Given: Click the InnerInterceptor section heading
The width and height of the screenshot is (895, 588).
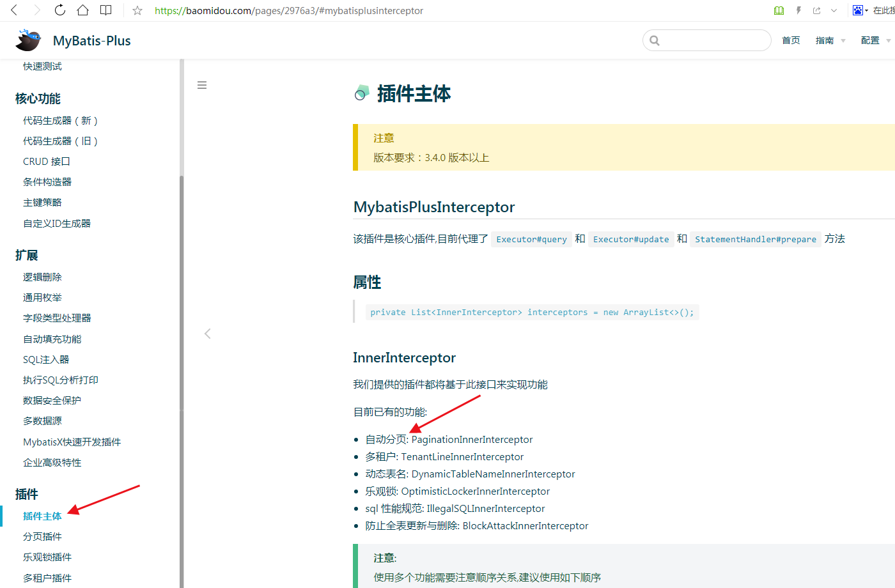Looking at the screenshot, I should 405,358.
